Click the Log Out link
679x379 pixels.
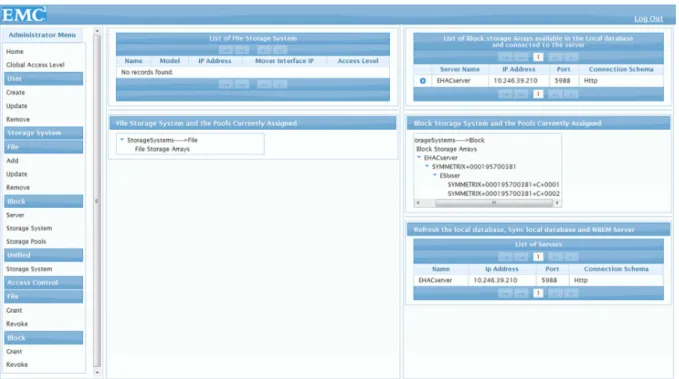[648, 18]
